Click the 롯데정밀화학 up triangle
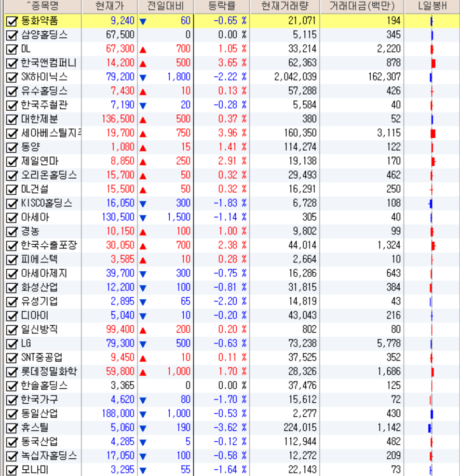 tap(143, 373)
